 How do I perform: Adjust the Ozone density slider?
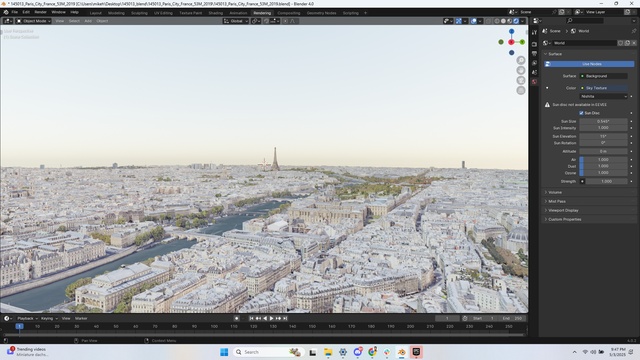(603, 173)
